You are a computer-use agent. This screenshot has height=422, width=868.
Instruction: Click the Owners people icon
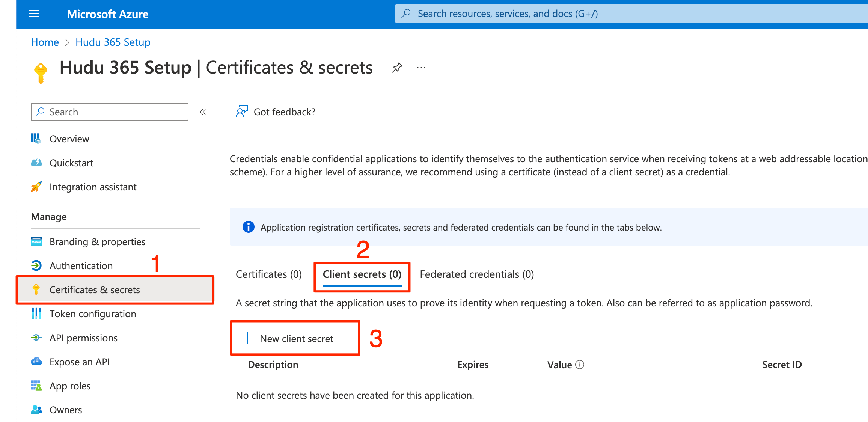click(36, 410)
